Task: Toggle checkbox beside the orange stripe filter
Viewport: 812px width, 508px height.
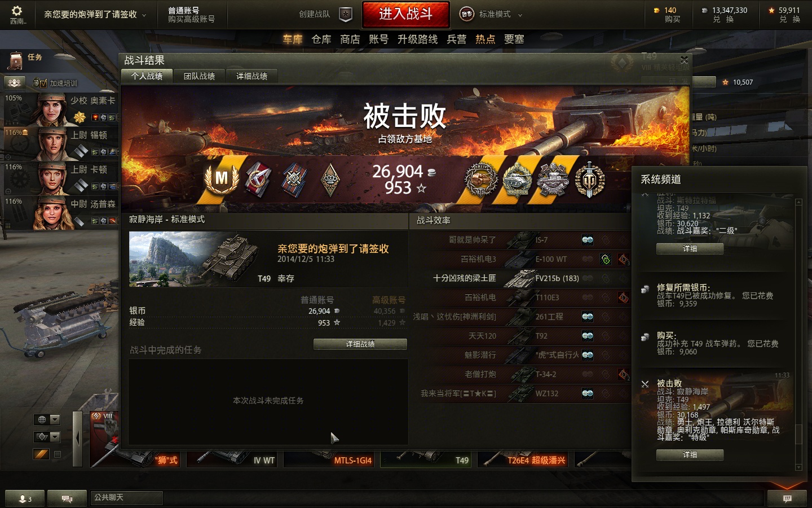Action: pyautogui.click(x=57, y=454)
